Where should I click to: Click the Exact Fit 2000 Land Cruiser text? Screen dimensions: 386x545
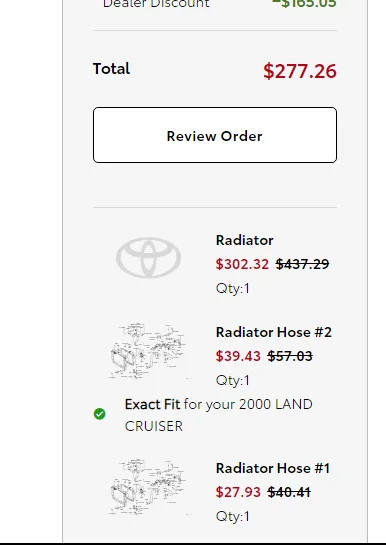tap(219, 415)
